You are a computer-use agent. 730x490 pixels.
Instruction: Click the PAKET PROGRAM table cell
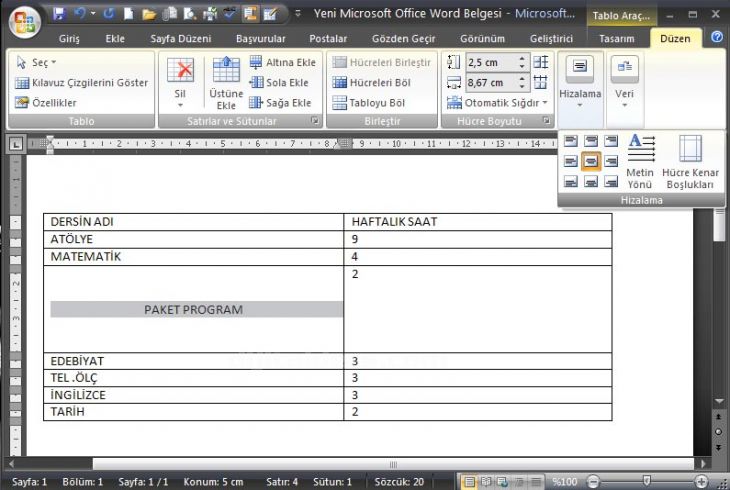[x=194, y=309]
